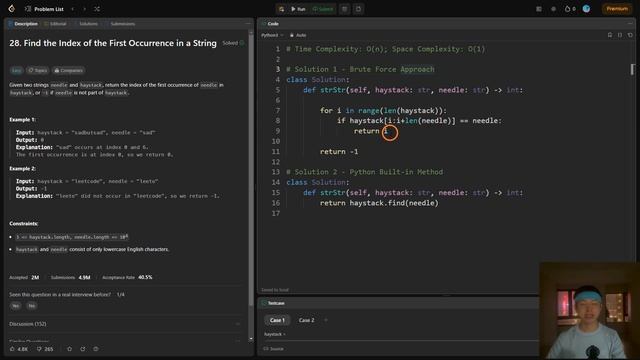Go to the previous problem arrow

click(x=73, y=9)
